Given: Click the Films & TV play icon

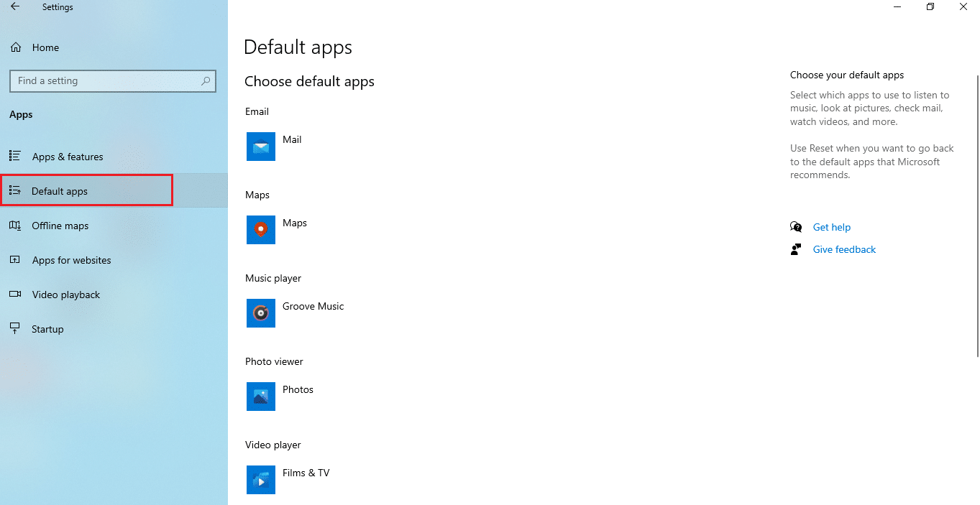Looking at the screenshot, I should [261, 480].
